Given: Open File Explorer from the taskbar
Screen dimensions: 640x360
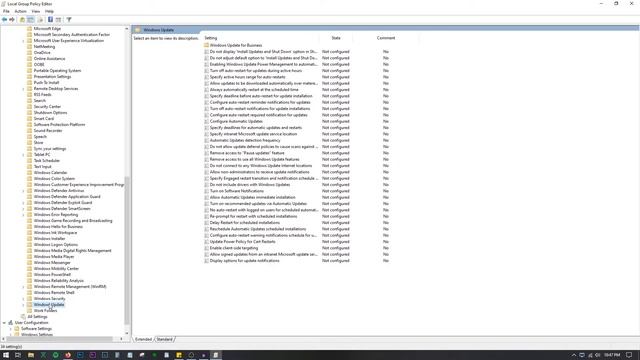Looking at the screenshot, I should pos(31,355).
